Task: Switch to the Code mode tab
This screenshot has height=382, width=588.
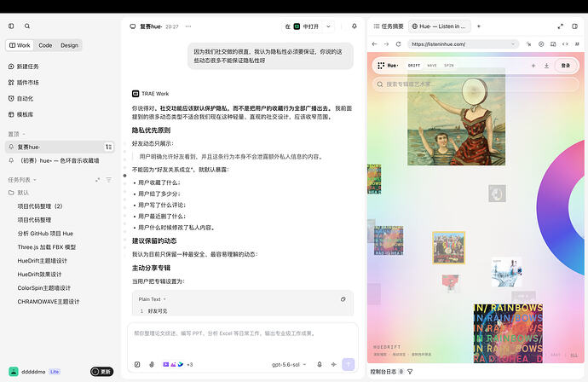Action: coord(45,45)
